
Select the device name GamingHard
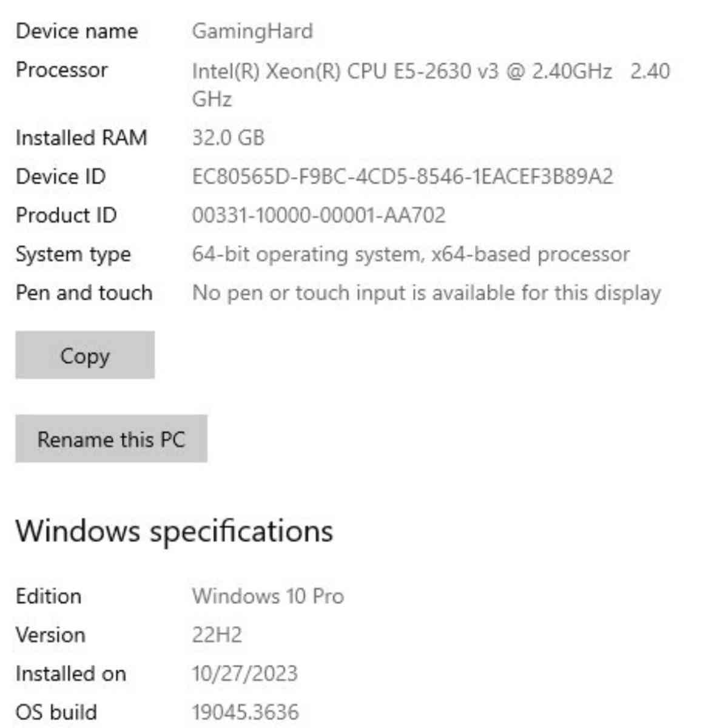click(252, 31)
